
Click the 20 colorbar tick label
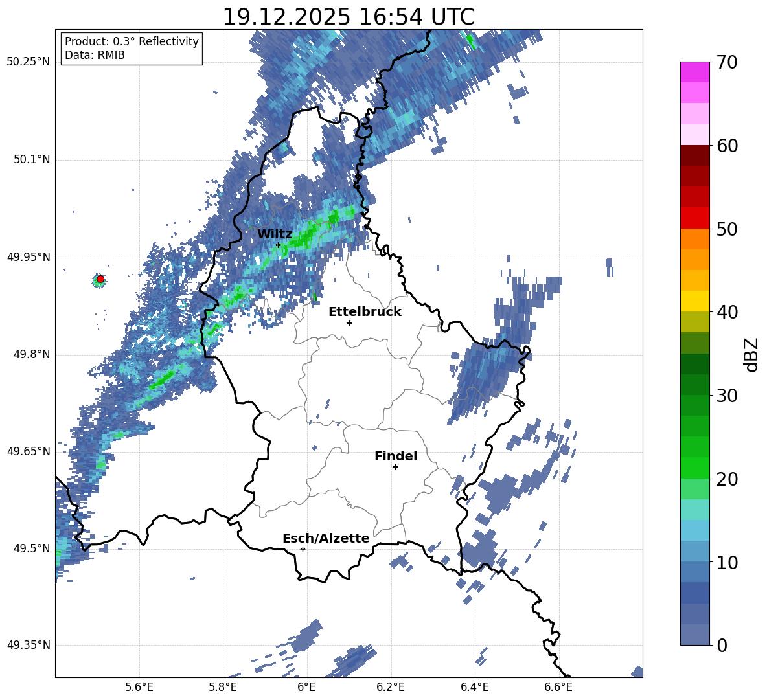(x=727, y=479)
